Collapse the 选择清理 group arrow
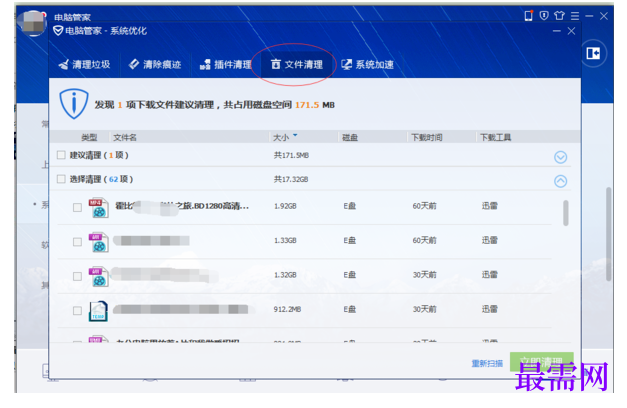 [x=561, y=181]
